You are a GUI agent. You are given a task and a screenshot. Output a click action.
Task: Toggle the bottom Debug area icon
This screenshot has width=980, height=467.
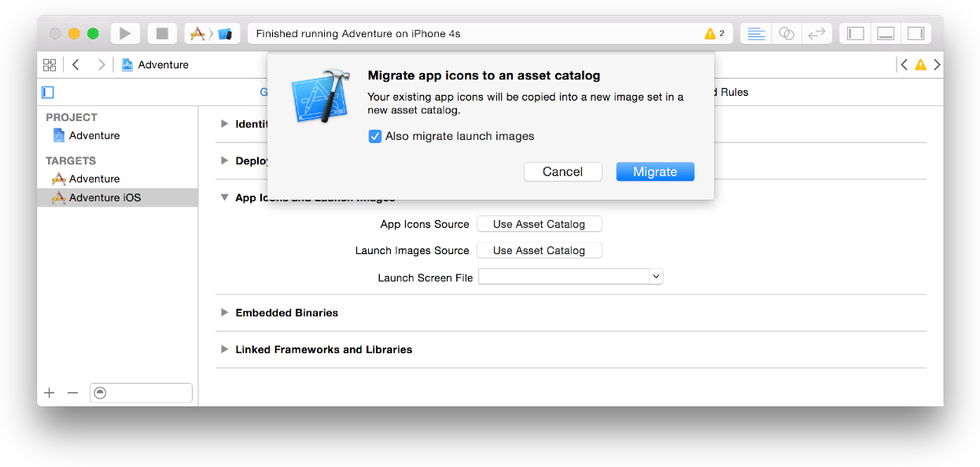[x=886, y=33]
